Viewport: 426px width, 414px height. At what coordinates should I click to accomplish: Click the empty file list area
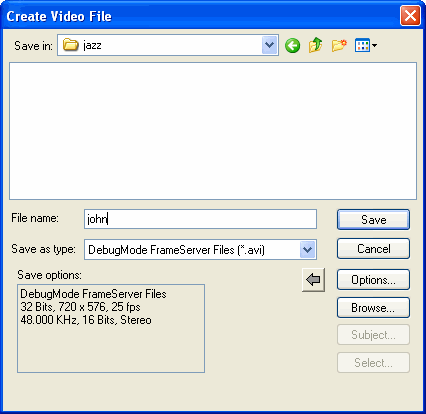tap(213, 131)
